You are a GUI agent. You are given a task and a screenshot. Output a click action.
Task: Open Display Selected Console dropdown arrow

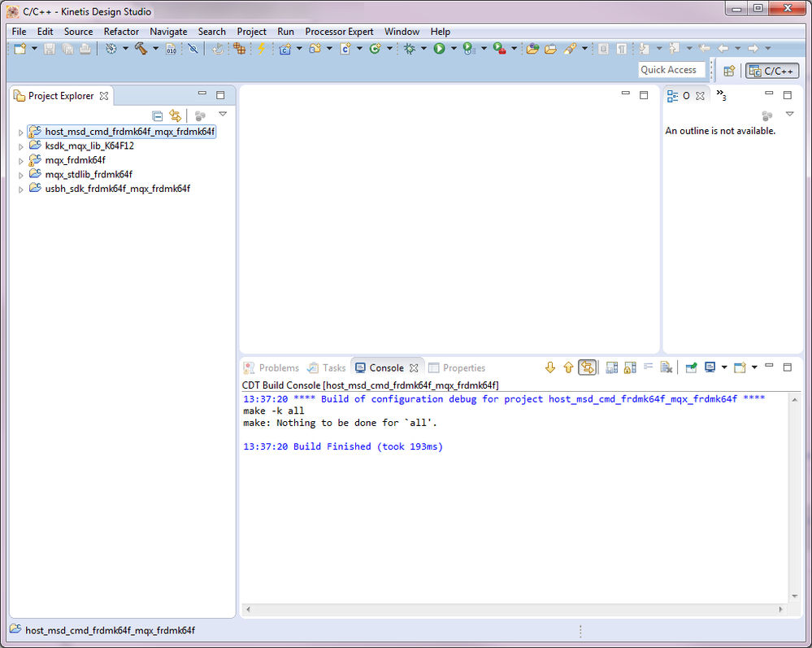click(x=724, y=367)
